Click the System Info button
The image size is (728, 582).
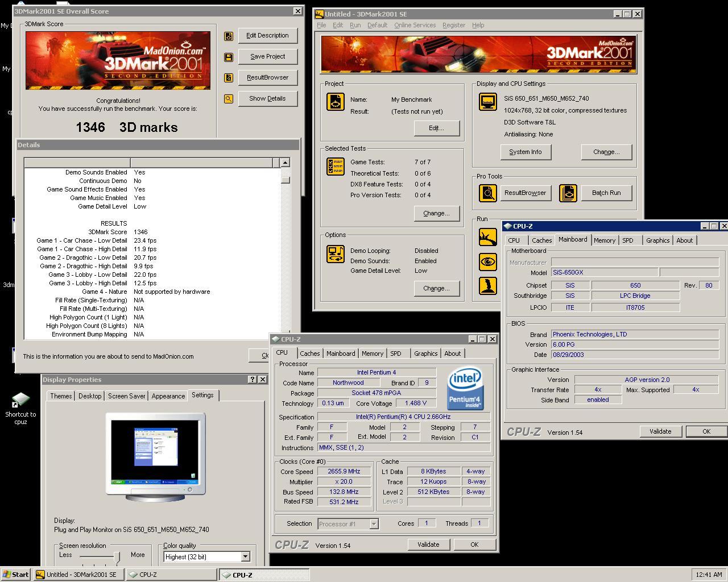tap(526, 152)
